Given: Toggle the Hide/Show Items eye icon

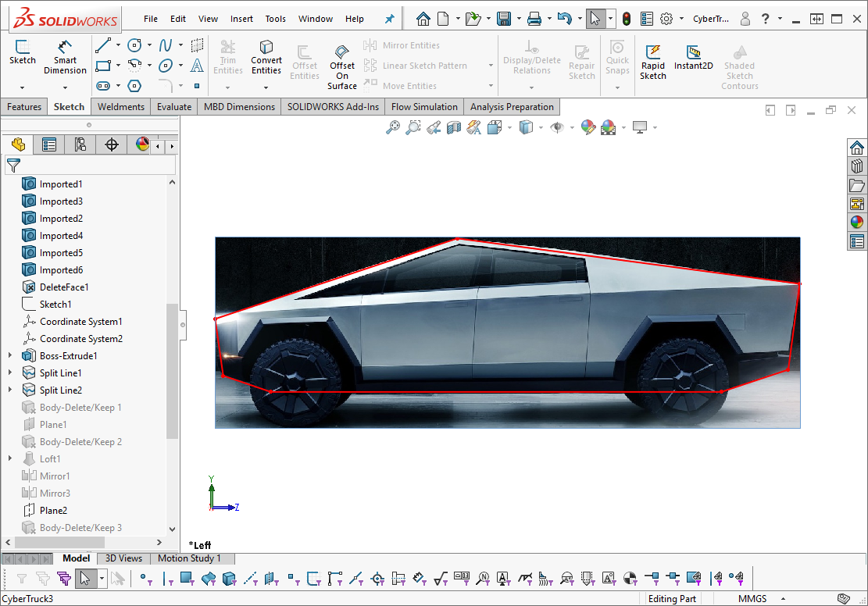Looking at the screenshot, I should [556, 127].
